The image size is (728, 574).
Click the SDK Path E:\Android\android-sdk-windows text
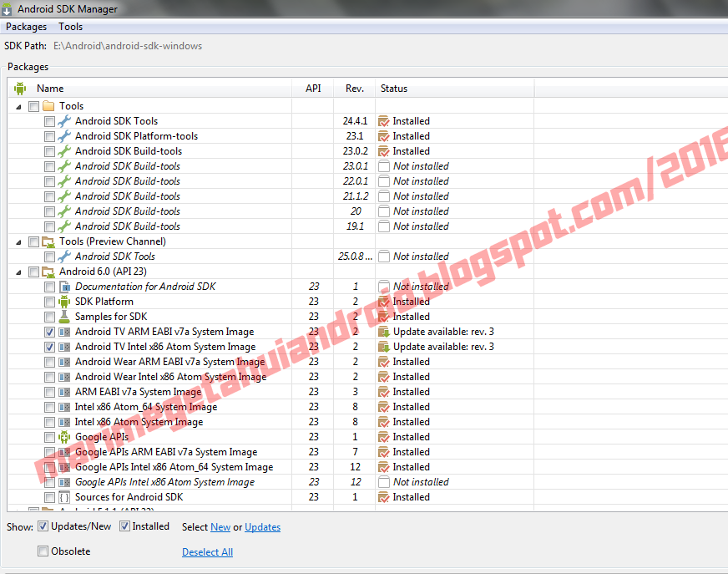pyautogui.click(x=128, y=46)
